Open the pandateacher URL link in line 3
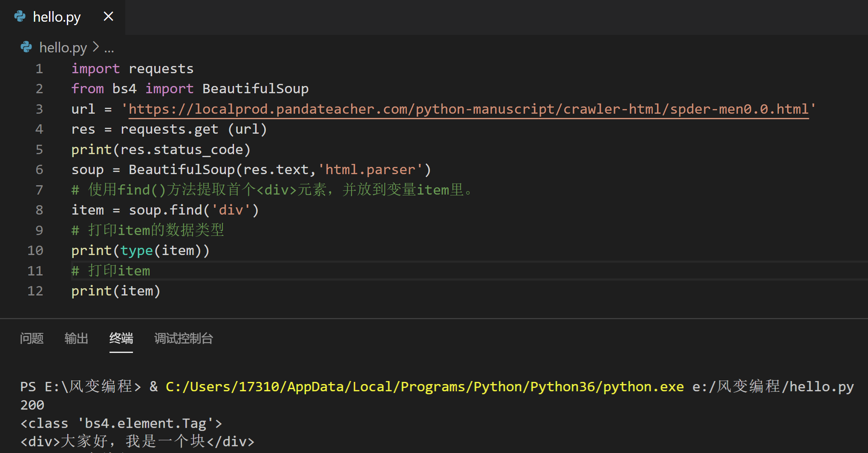 468,109
